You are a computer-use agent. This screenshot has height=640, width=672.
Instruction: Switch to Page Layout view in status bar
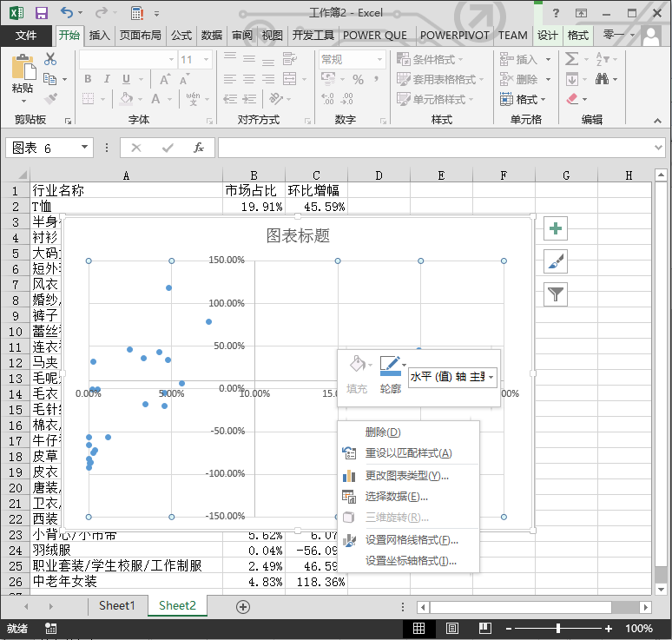pyautogui.click(x=451, y=629)
